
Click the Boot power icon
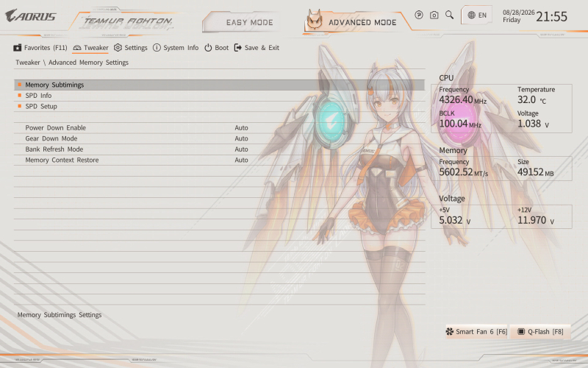[208, 48]
